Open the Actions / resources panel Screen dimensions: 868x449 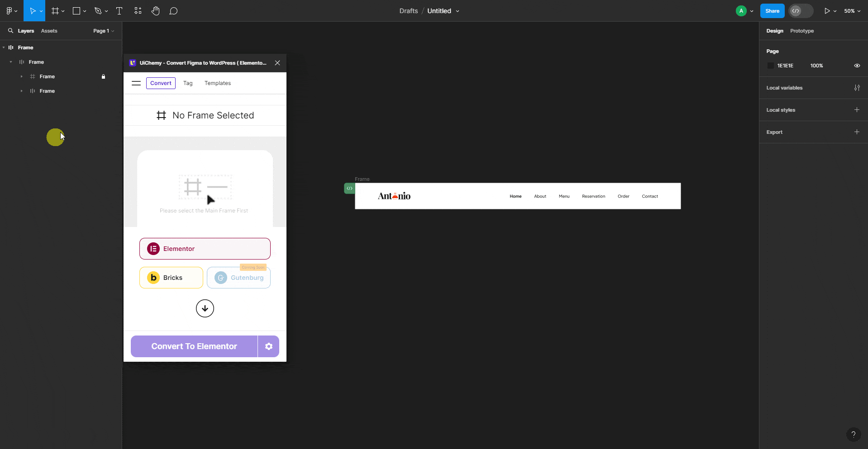point(138,11)
